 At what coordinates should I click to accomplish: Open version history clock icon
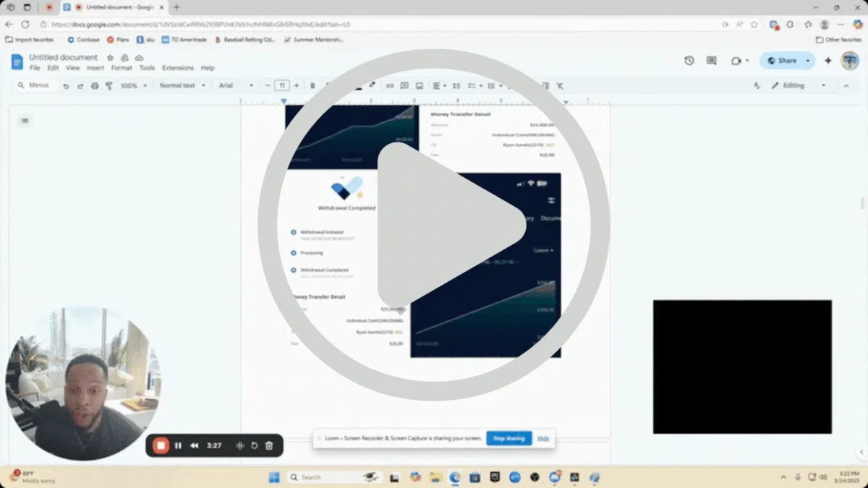689,61
